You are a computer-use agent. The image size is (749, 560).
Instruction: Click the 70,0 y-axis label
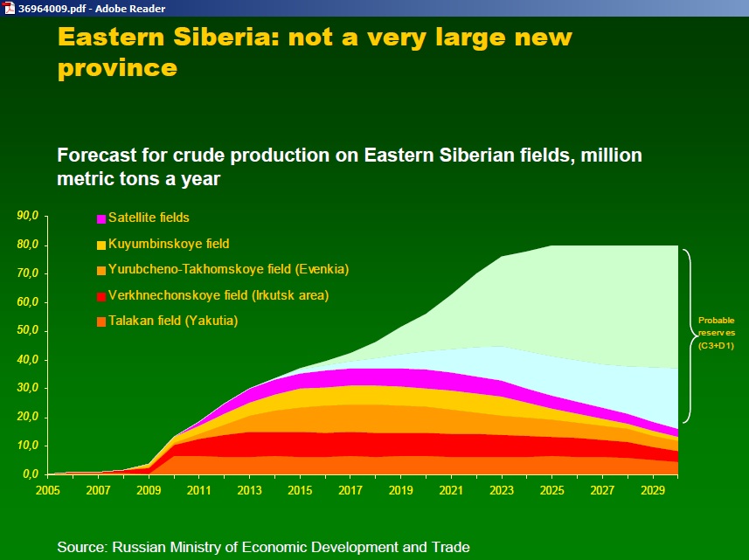[28, 273]
